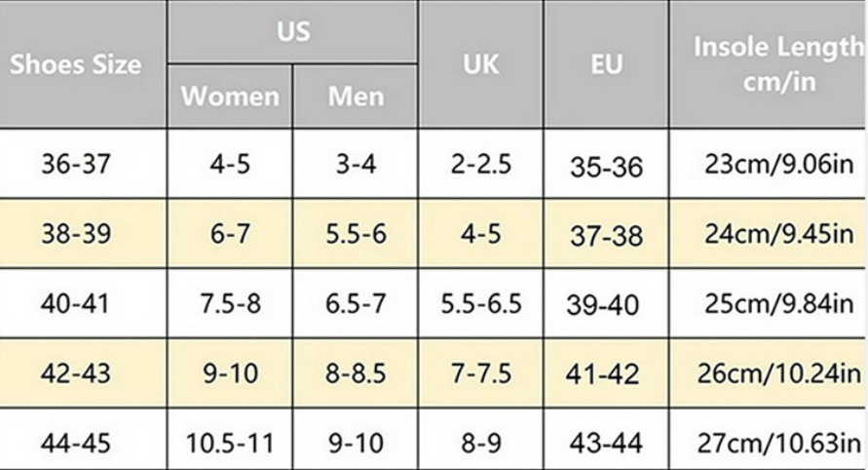
Task: Click the EU column header
Action: pyautogui.click(x=606, y=64)
